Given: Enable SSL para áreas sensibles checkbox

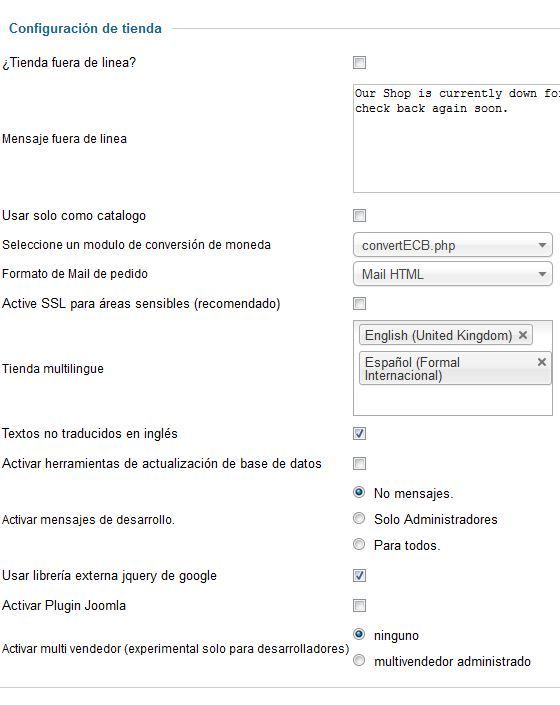Looking at the screenshot, I should [x=360, y=304].
